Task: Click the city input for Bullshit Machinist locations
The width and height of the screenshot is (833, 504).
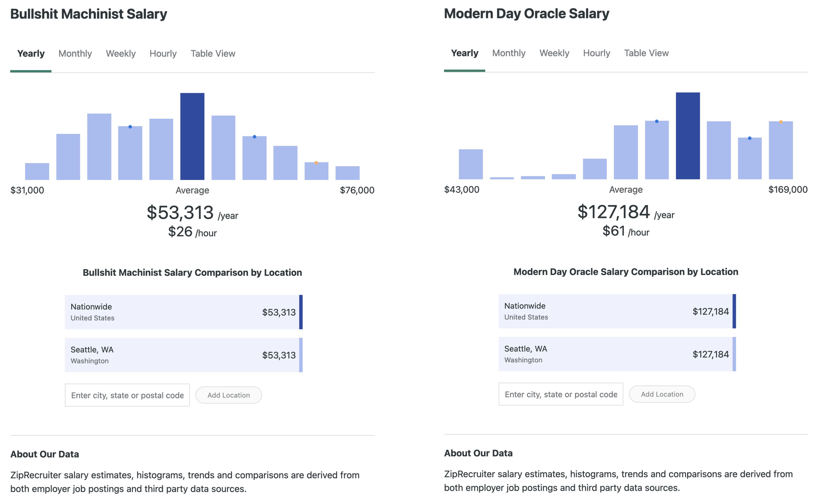Action: 127,395
